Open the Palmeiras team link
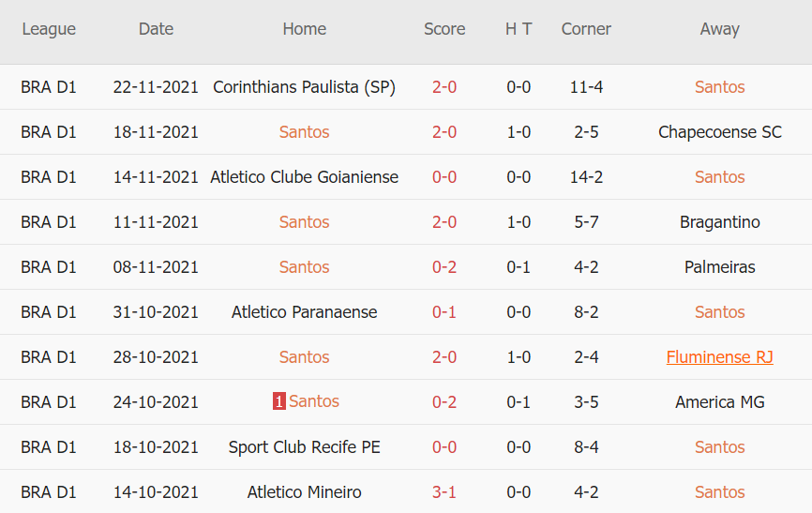Screen dimensions: 812x513 (x=719, y=267)
